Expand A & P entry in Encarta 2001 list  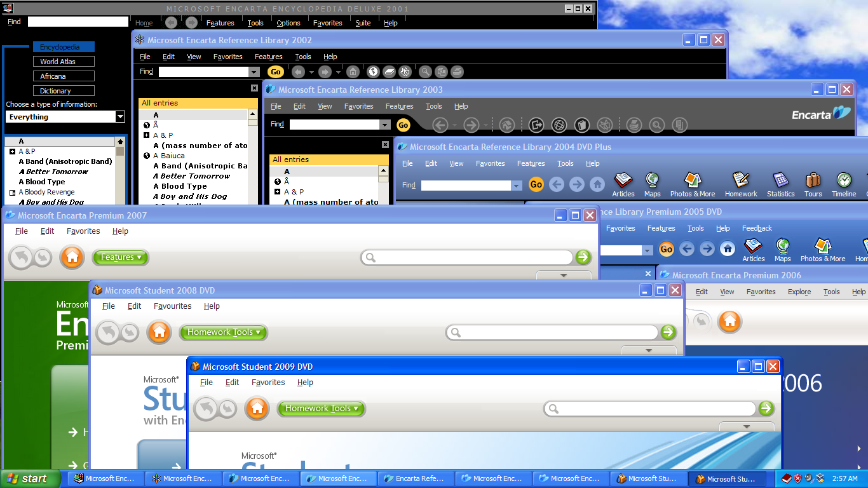click(12, 151)
